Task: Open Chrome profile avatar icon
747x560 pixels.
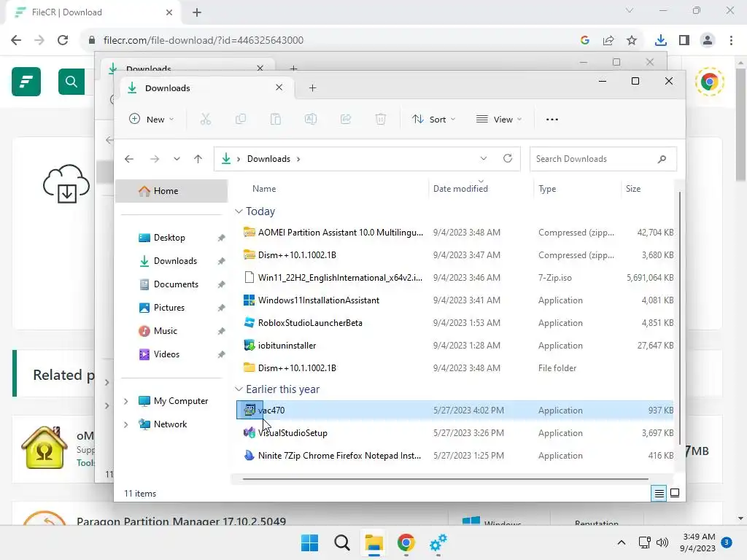Action: pos(708,40)
